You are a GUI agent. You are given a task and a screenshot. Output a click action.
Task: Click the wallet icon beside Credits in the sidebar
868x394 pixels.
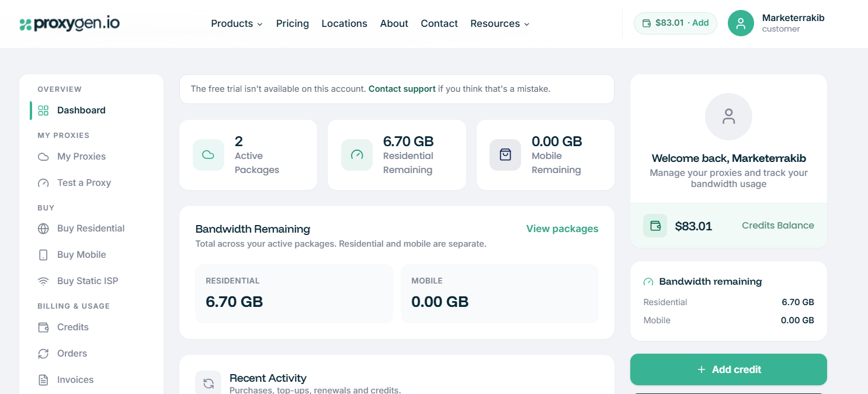pos(43,327)
